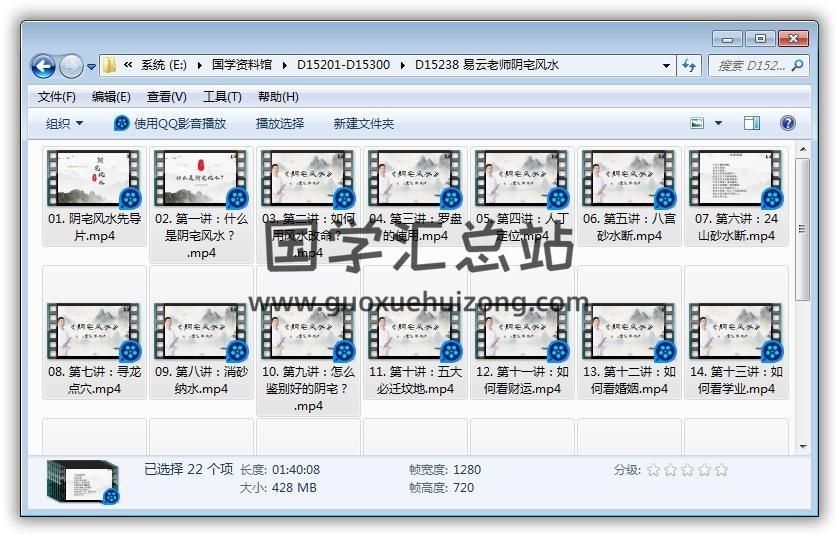Click 播放选择 in the toolbar
This screenshot has width=839, height=537.
280,124
